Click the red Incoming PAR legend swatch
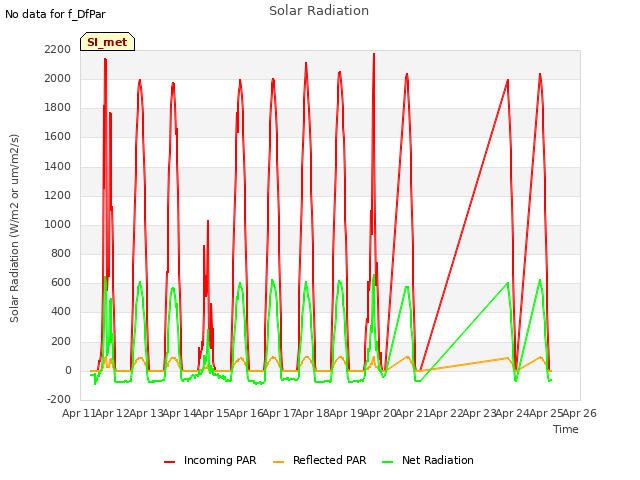Viewport: 640px width, 480px height. 169,462
